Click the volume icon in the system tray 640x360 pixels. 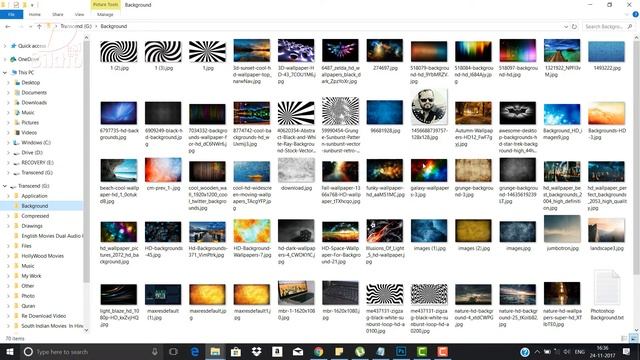(x=567, y=351)
